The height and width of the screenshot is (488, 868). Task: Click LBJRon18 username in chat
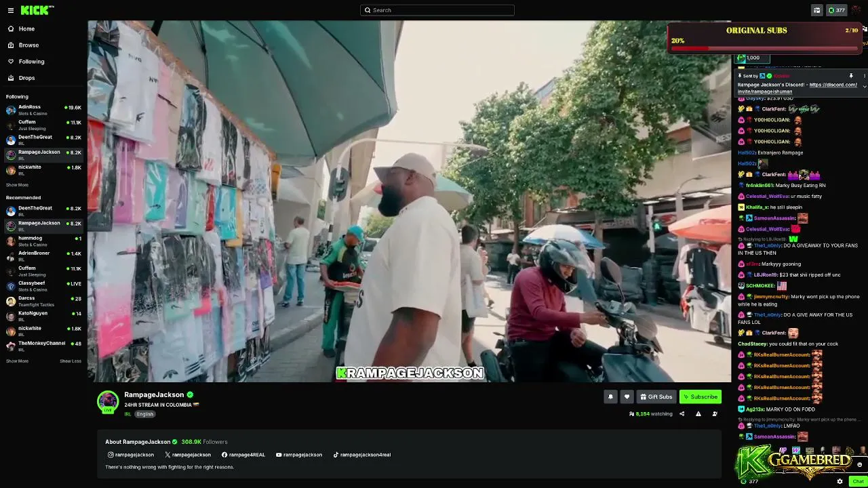(x=766, y=275)
